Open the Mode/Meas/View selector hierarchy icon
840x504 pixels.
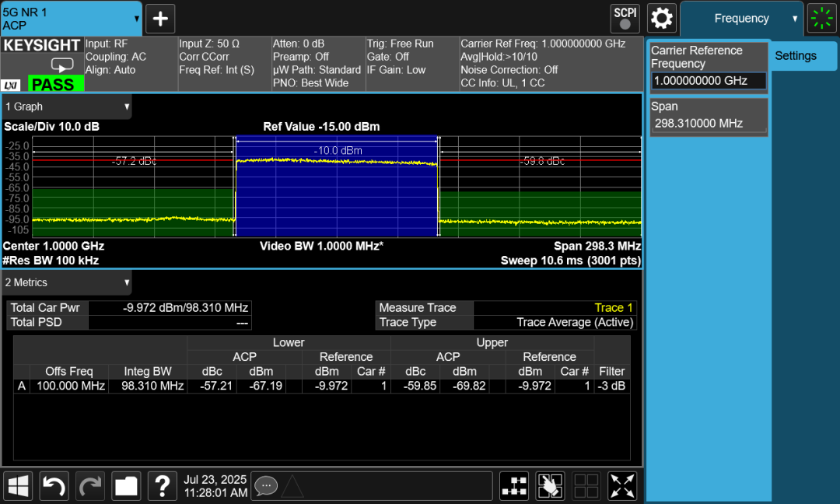514,486
